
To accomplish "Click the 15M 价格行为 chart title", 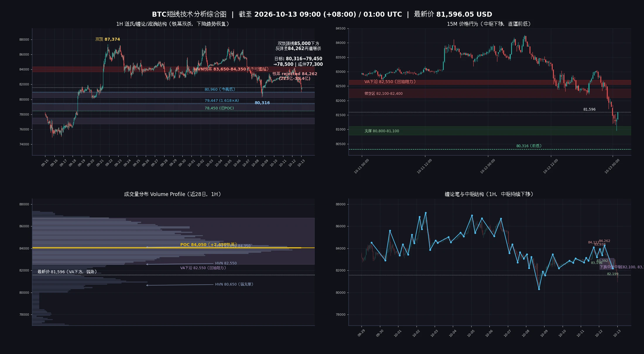I will [x=489, y=24].
